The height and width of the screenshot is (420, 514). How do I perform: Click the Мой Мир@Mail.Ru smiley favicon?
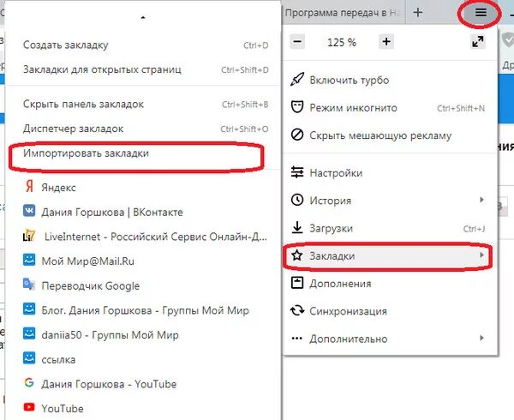coord(29,260)
